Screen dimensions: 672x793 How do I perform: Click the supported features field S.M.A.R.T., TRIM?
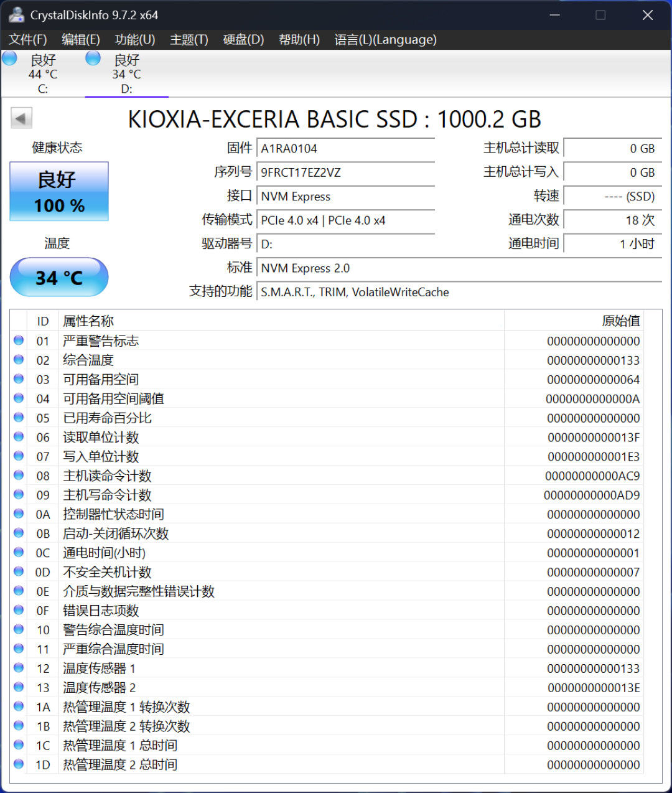[459, 292]
